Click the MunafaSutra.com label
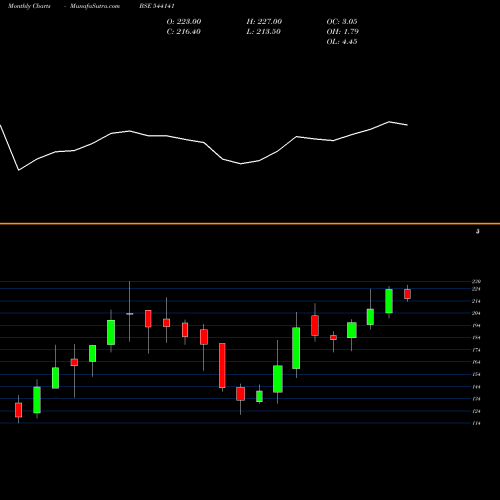This screenshot has width=500, height=500. coord(95,6)
